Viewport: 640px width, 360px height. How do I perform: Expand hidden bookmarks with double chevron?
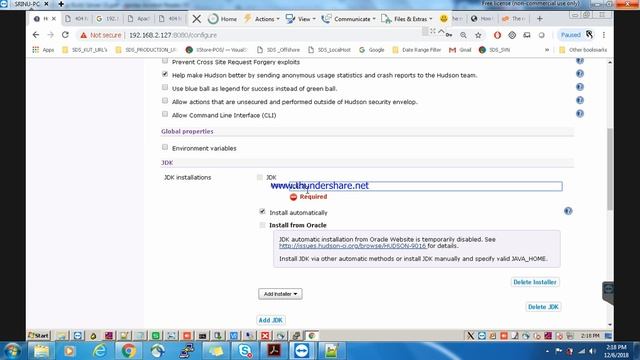coord(547,50)
